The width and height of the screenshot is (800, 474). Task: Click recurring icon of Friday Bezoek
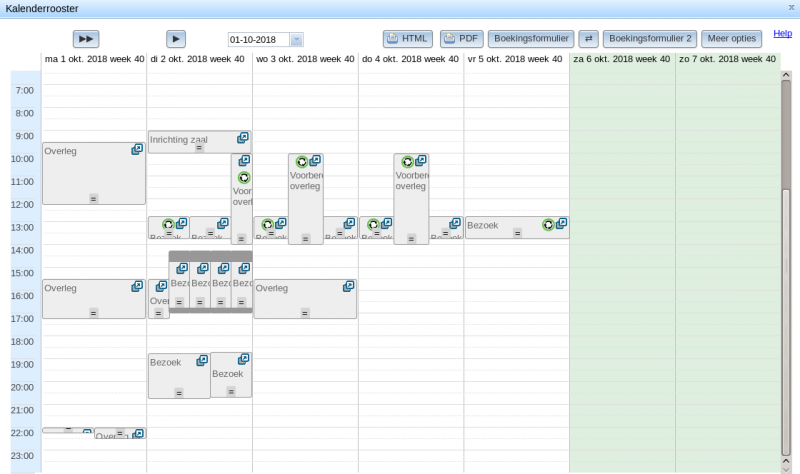(x=548, y=224)
